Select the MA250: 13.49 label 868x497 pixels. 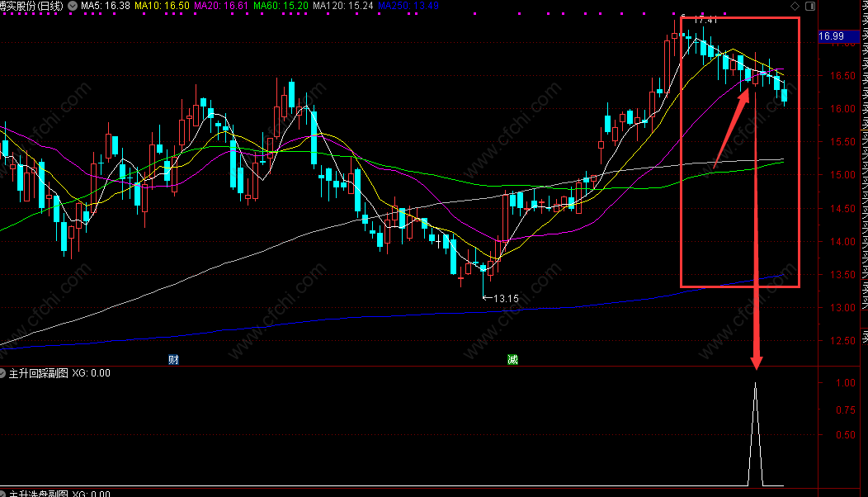coord(408,6)
